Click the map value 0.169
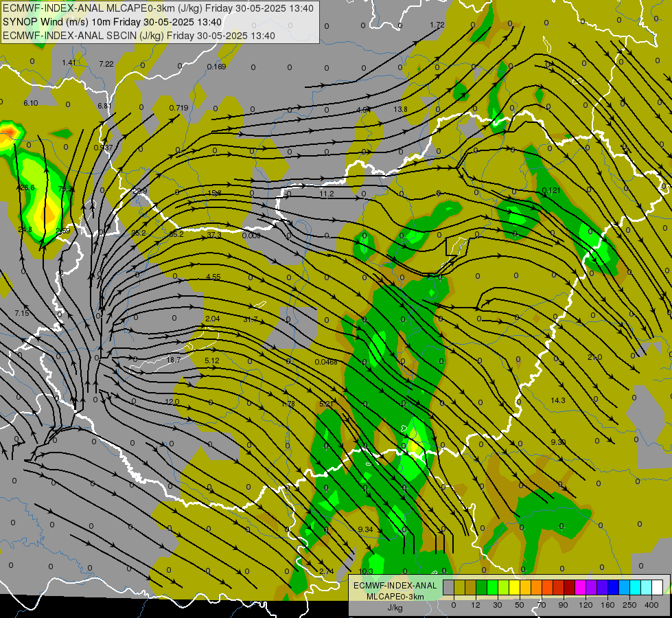Viewport: 672px width, 618px height. point(216,67)
